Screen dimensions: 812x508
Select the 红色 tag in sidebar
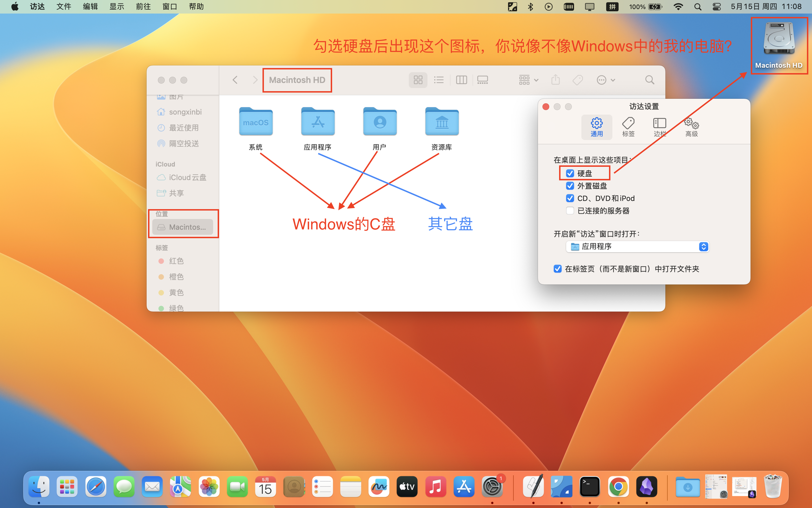click(x=183, y=261)
